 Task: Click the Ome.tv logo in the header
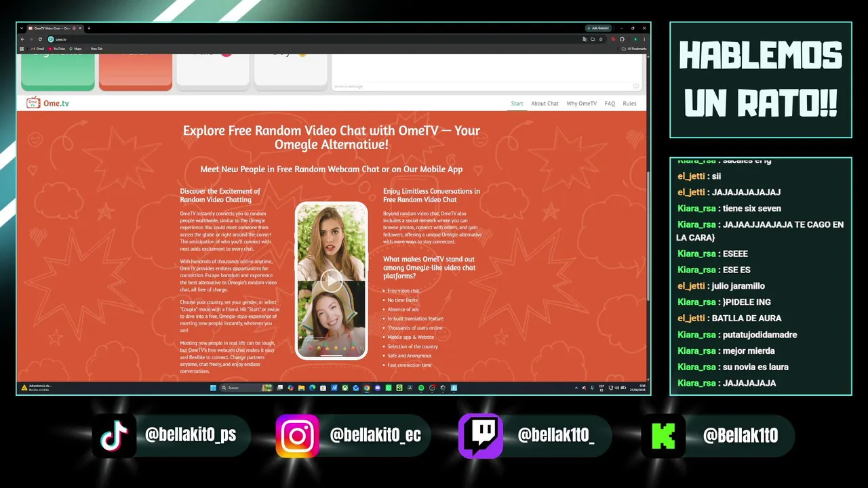point(47,103)
